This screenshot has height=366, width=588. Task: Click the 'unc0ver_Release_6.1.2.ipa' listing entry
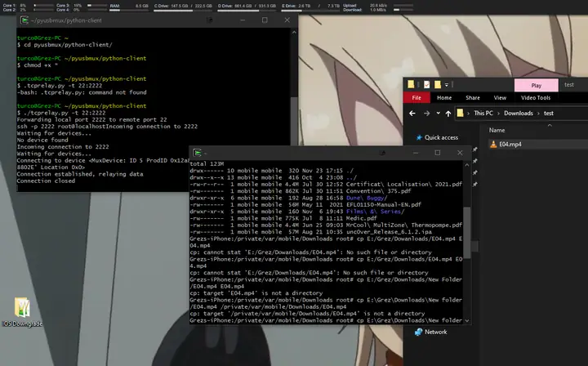coord(389,232)
